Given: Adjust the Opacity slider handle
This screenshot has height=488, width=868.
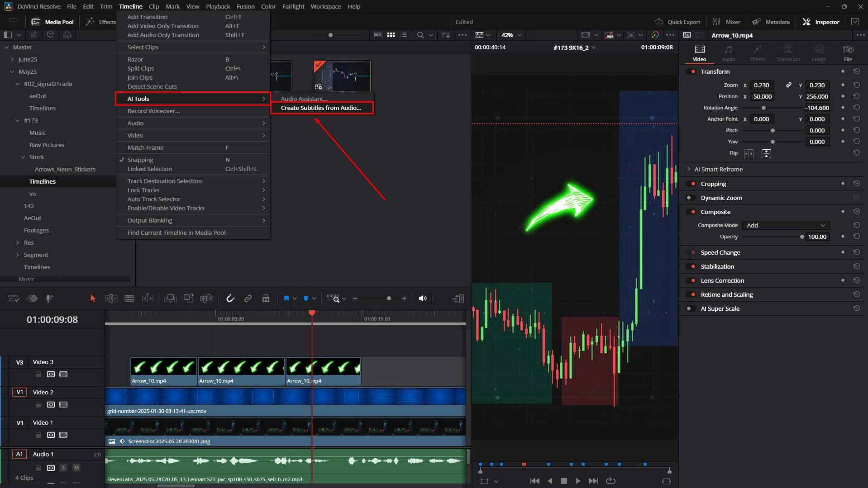Looking at the screenshot, I should (802, 237).
